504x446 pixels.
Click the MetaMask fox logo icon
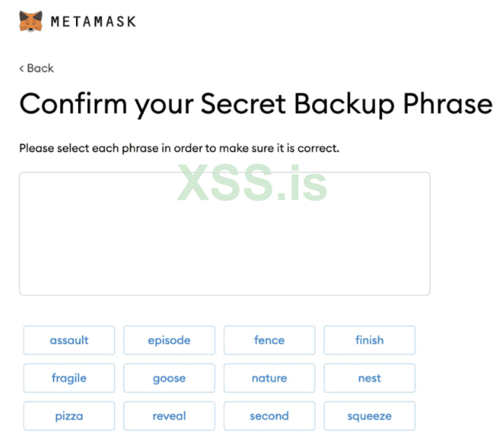click(x=30, y=22)
